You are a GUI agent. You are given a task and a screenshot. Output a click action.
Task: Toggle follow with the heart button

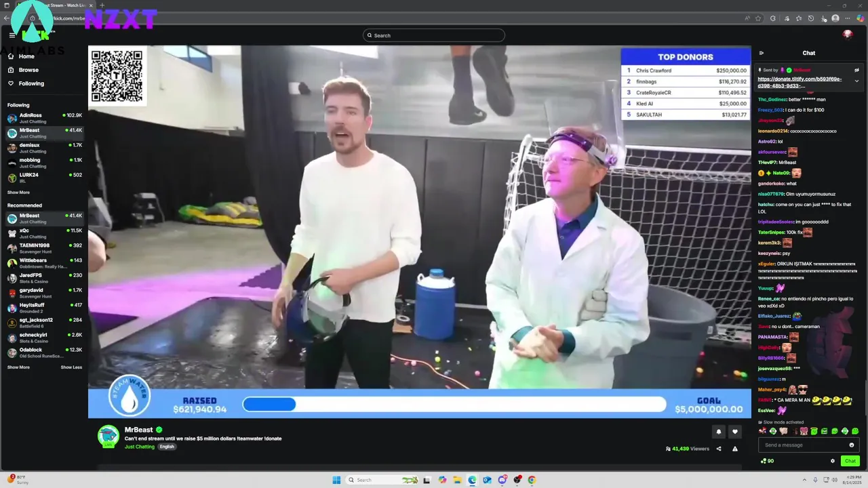pyautogui.click(x=734, y=432)
